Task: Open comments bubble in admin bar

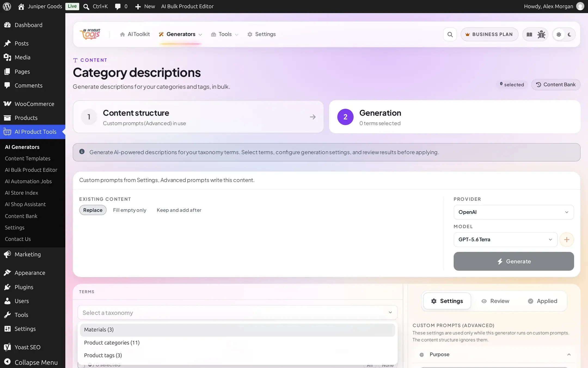Action: [121, 6]
